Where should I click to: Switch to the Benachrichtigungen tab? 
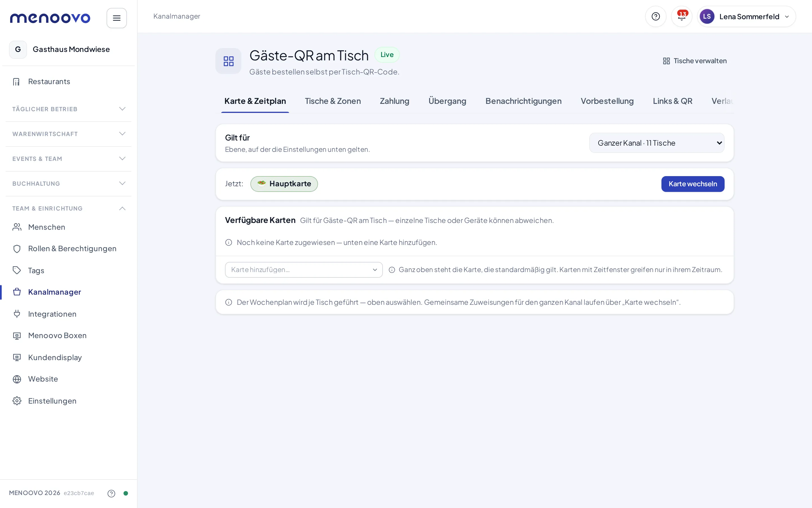point(524,101)
